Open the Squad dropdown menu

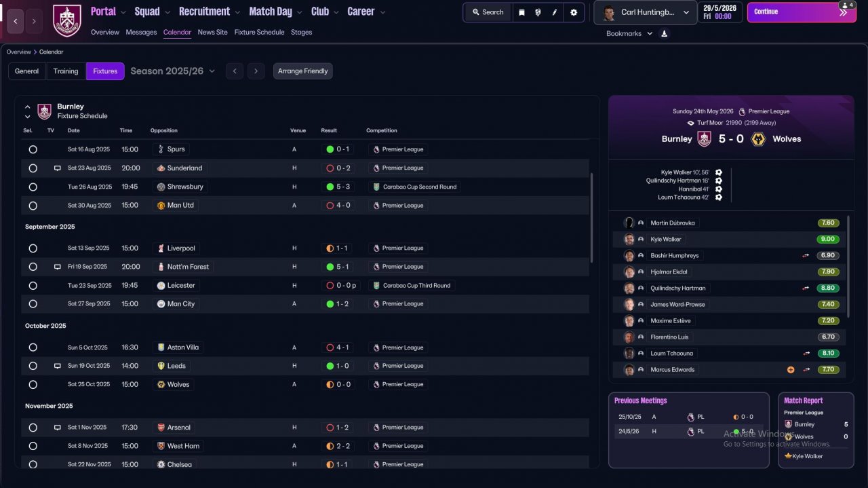151,12
